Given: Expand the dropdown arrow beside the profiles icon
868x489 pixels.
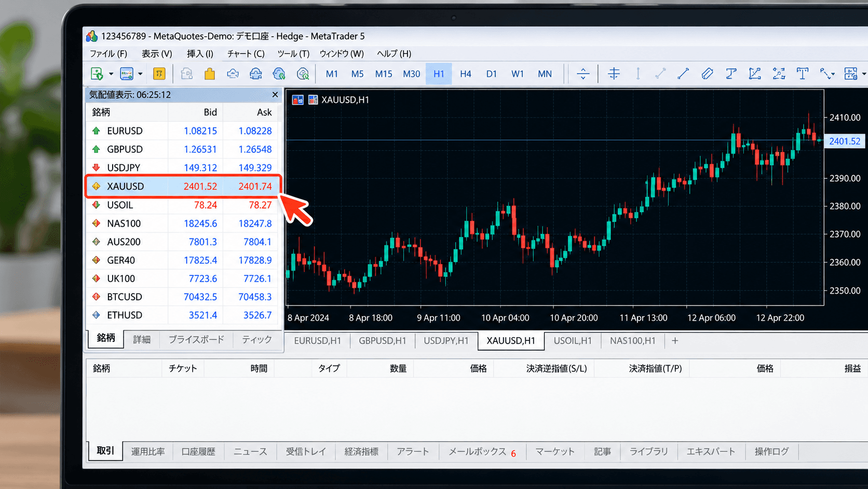Looking at the screenshot, I should [140, 74].
